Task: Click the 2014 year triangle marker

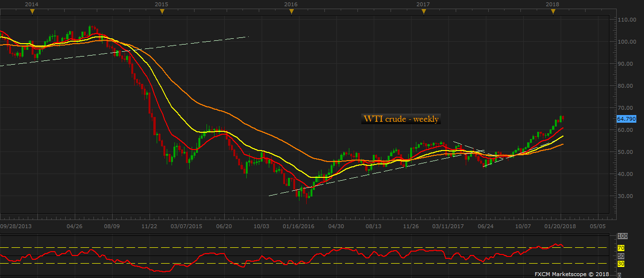Action: [32, 12]
